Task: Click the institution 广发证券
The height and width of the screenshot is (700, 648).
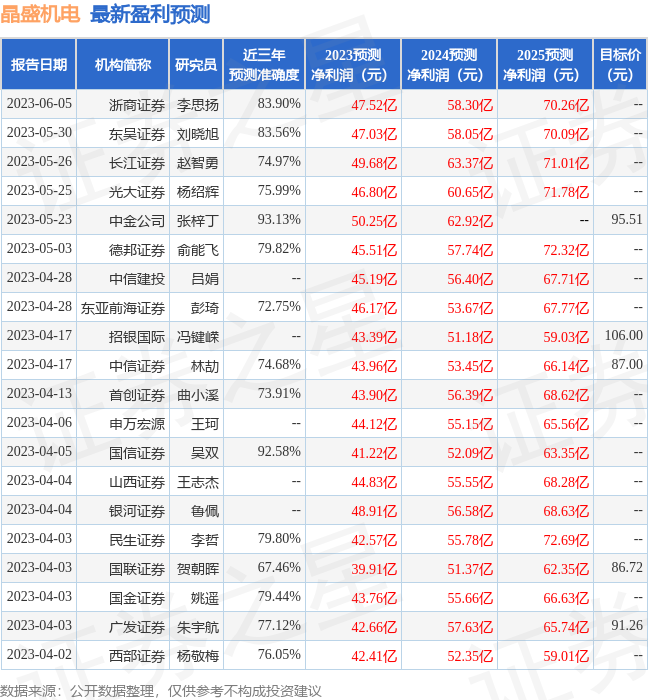Action: pyautogui.click(x=137, y=628)
